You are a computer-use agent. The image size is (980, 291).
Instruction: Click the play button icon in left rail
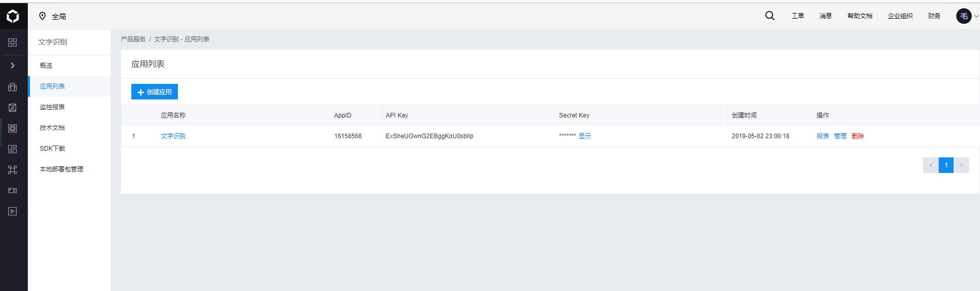pyautogui.click(x=13, y=211)
